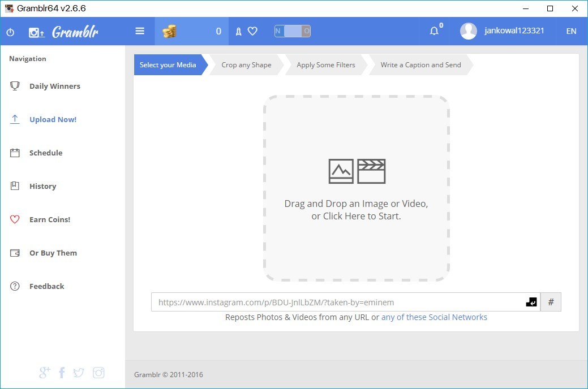Image resolution: width=588 pixels, height=389 pixels.
Task: Click the Instagram footer icon
Action: point(98,373)
